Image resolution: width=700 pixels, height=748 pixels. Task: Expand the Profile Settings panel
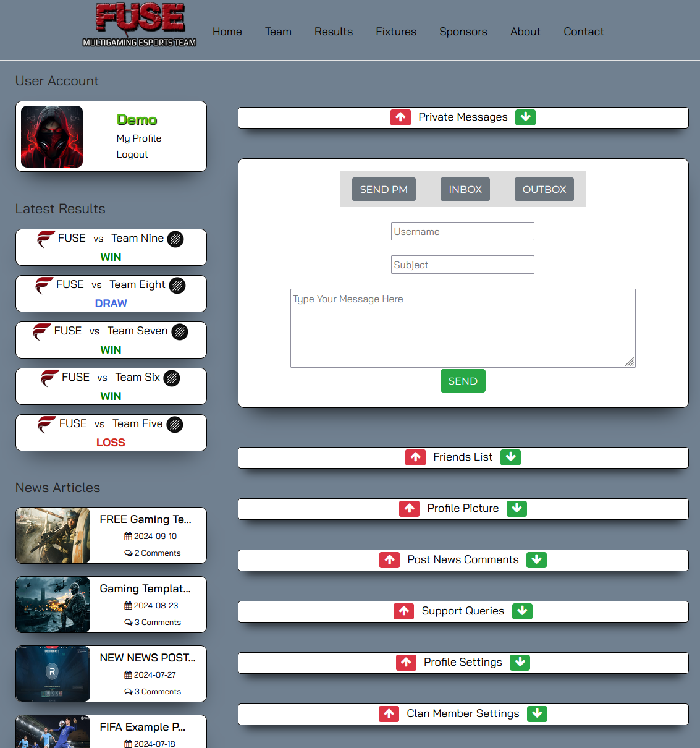520,663
